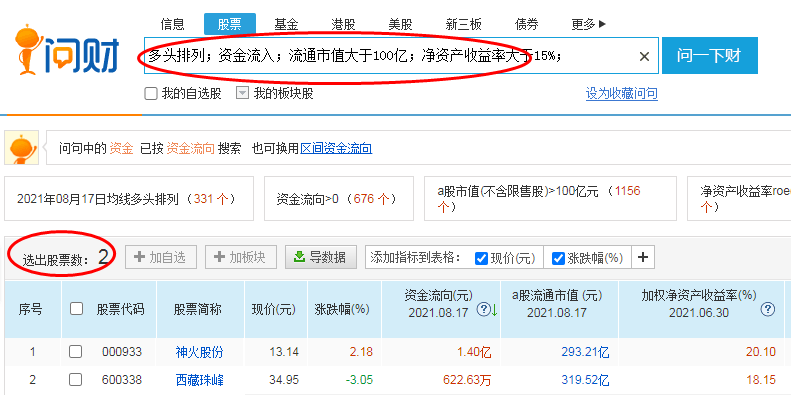Uncheck the 现价(元) indicator checkbox
The height and width of the screenshot is (395, 791).
click(x=481, y=258)
